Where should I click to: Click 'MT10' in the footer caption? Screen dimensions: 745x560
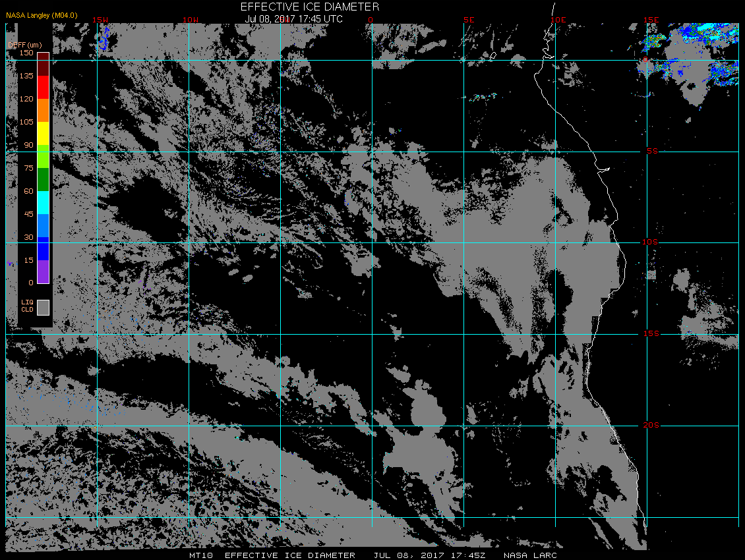point(201,555)
